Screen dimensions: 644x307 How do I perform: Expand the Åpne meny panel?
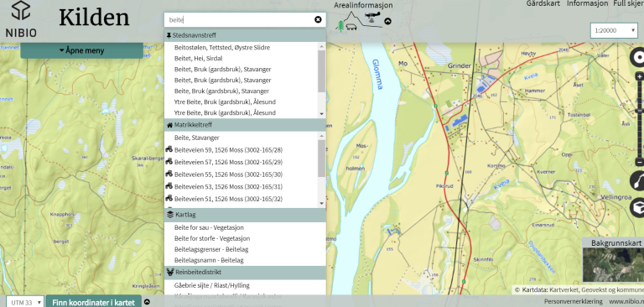[x=81, y=50]
